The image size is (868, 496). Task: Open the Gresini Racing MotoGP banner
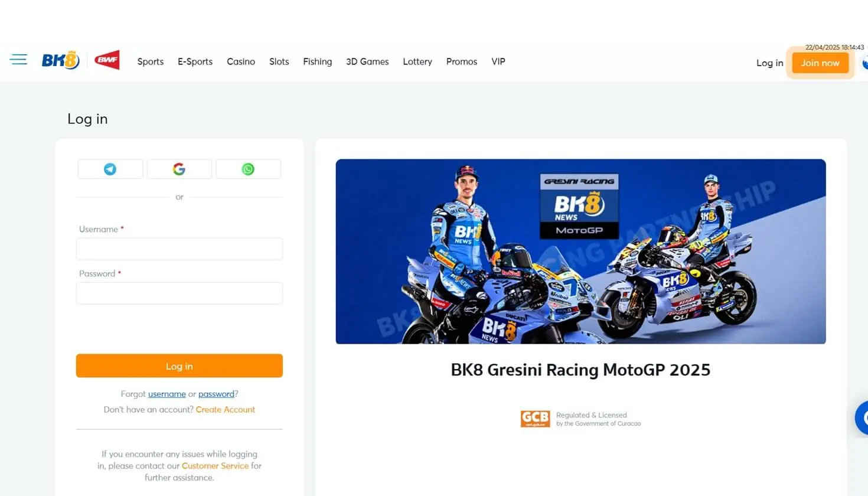click(x=580, y=252)
